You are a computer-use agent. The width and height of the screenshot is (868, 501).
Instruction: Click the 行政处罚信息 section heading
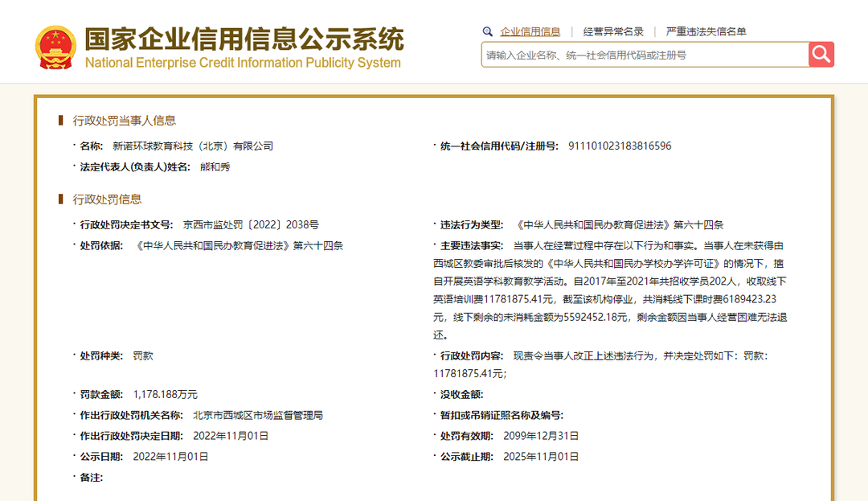point(107,199)
